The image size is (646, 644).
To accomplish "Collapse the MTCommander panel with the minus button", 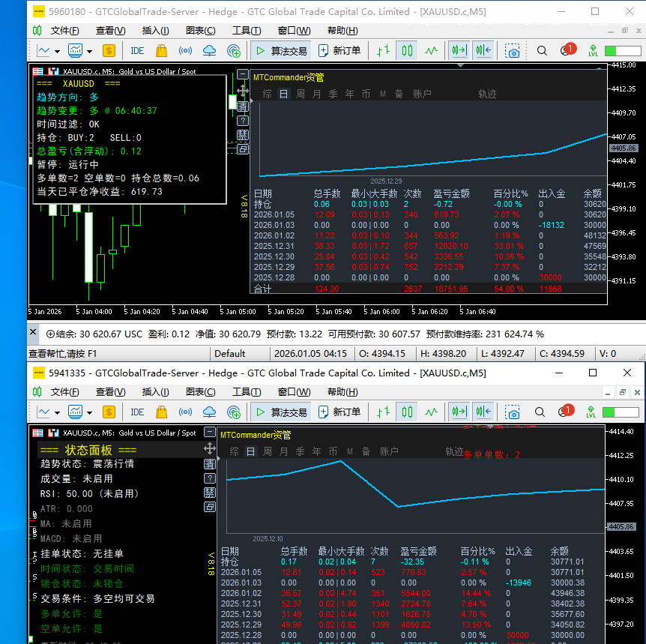I will click(x=242, y=74).
